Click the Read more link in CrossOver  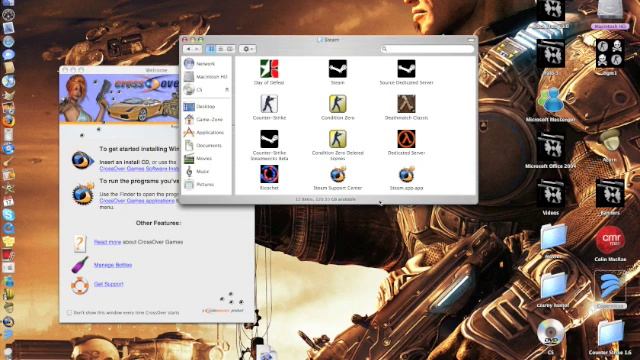107,242
